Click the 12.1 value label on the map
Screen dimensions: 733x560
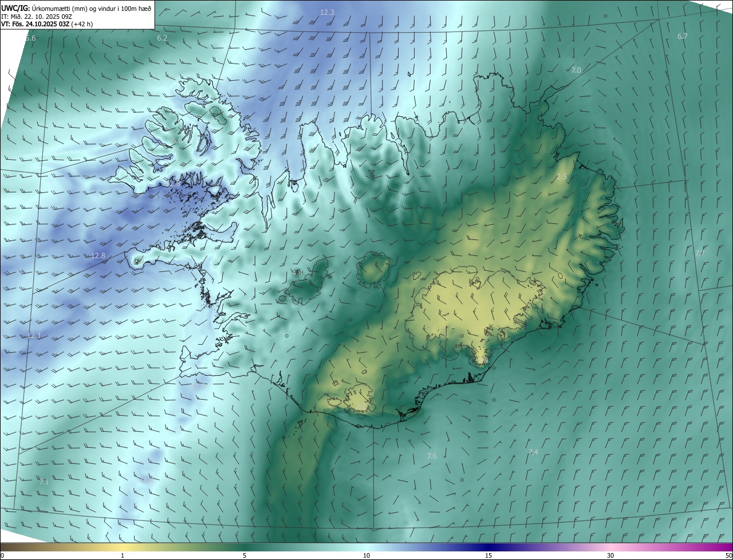[x=34, y=335]
